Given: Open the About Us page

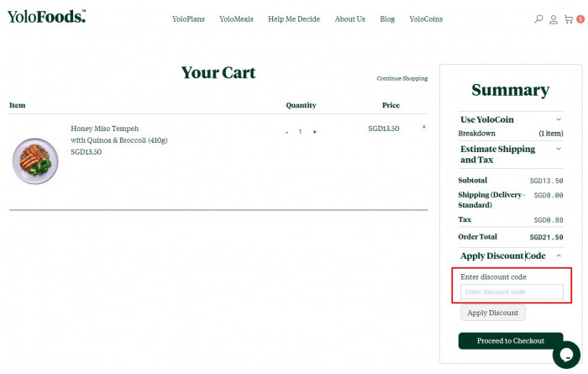Looking at the screenshot, I should pos(350,18).
